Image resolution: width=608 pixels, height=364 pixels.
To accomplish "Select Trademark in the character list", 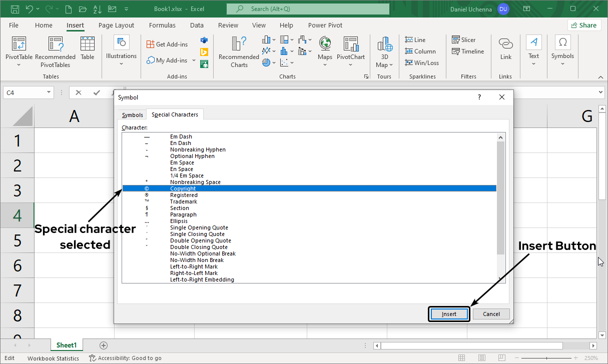I will (x=184, y=201).
